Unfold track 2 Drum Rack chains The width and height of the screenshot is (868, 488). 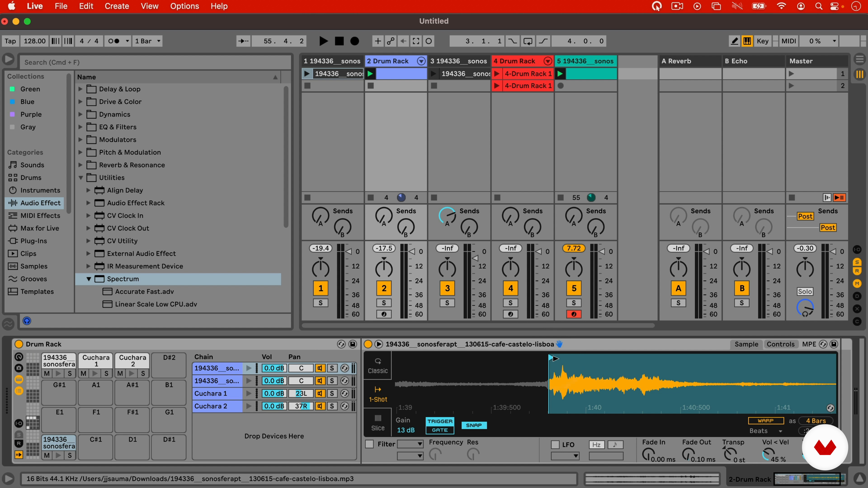coord(421,61)
